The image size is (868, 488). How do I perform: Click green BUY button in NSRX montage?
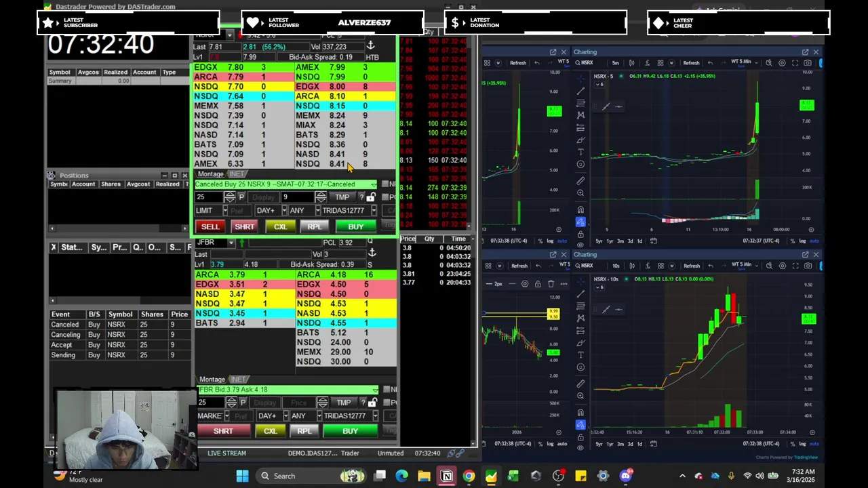[356, 227]
